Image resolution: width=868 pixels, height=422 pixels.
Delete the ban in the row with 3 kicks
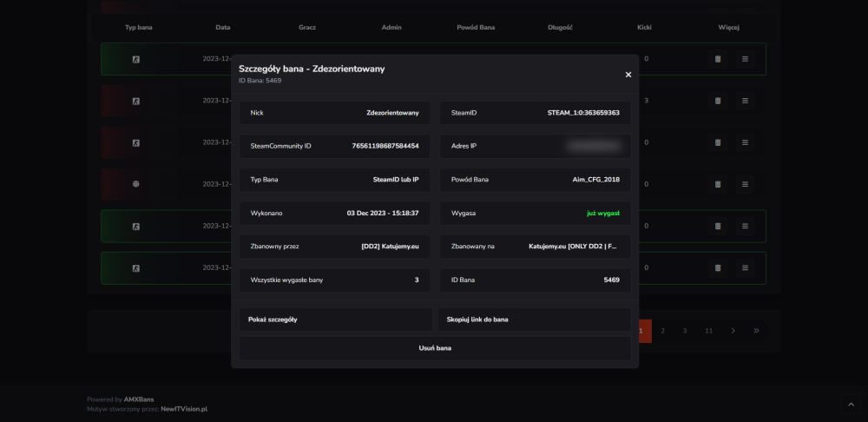click(x=718, y=101)
